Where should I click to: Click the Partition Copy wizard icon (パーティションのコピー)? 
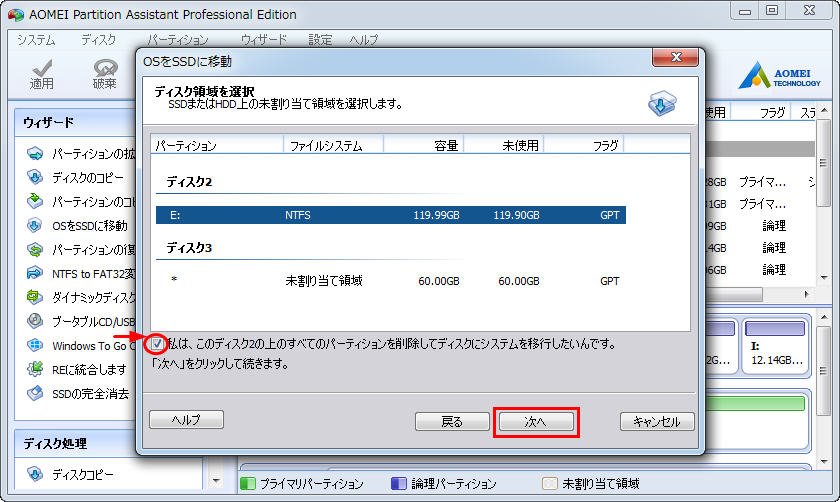coord(35,201)
